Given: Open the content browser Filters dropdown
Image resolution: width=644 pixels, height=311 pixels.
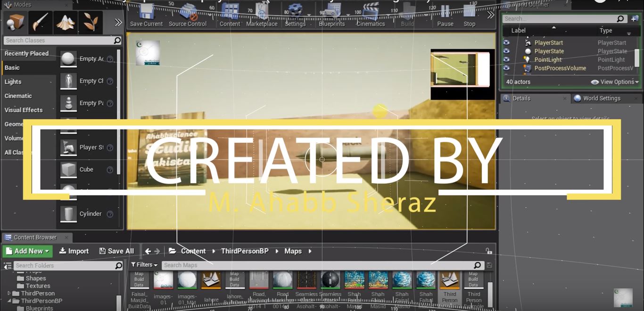Looking at the screenshot, I should pyautogui.click(x=144, y=265).
